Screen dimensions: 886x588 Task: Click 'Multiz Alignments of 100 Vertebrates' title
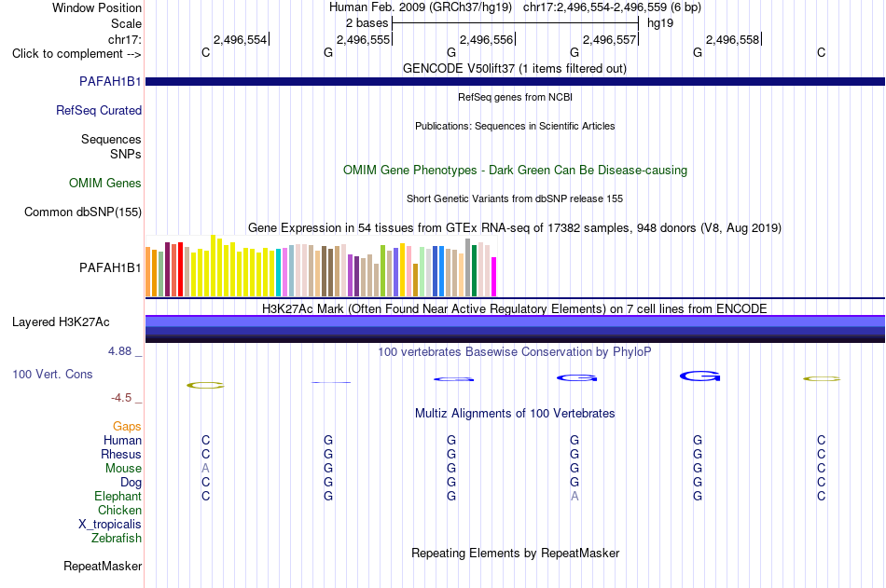(x=515, y=414)
